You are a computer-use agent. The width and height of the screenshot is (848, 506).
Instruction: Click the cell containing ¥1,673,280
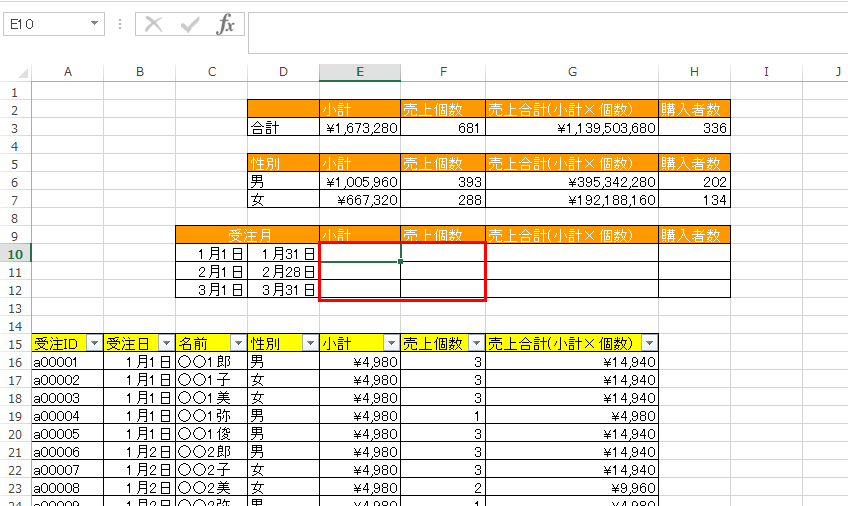(x=360, y=128)
